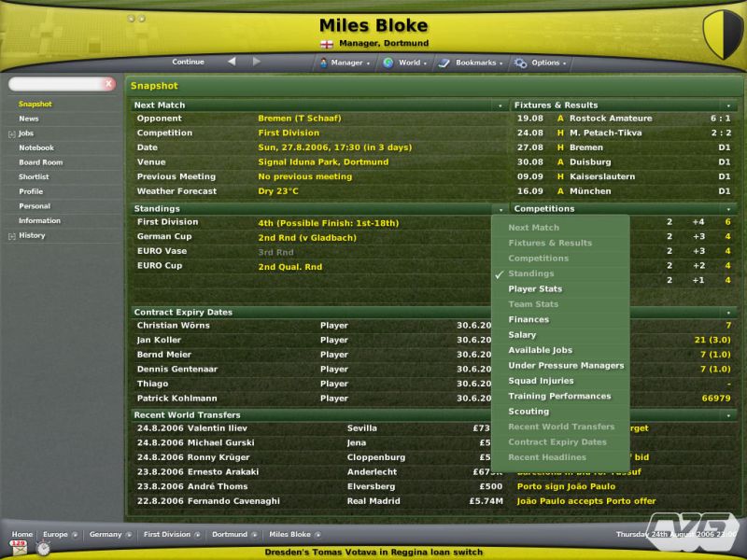Image resolution: width=747 pixels, height=560 pixels.
Task: Open the Next Match panel dropdown arrow
Action: click(500, 105)
